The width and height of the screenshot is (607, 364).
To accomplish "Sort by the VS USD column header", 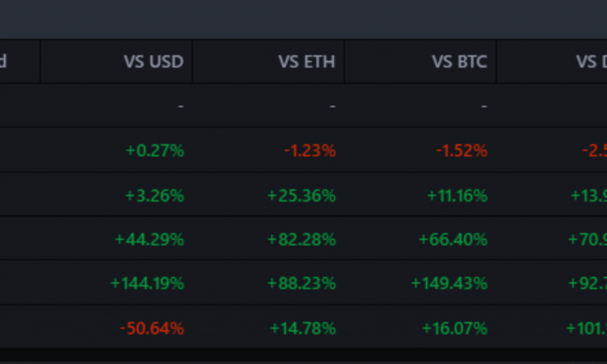I will pyautogui.click(x=154, y=61).
